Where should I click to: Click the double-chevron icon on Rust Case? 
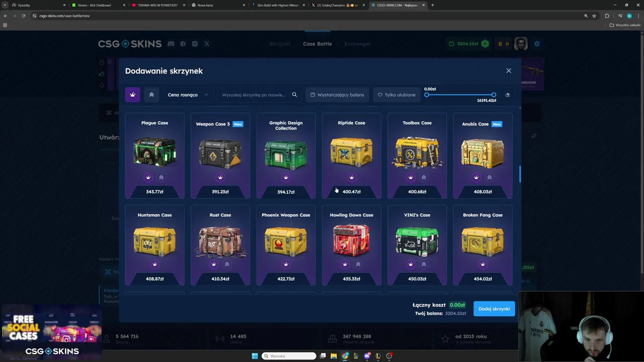tap(227, 264)
